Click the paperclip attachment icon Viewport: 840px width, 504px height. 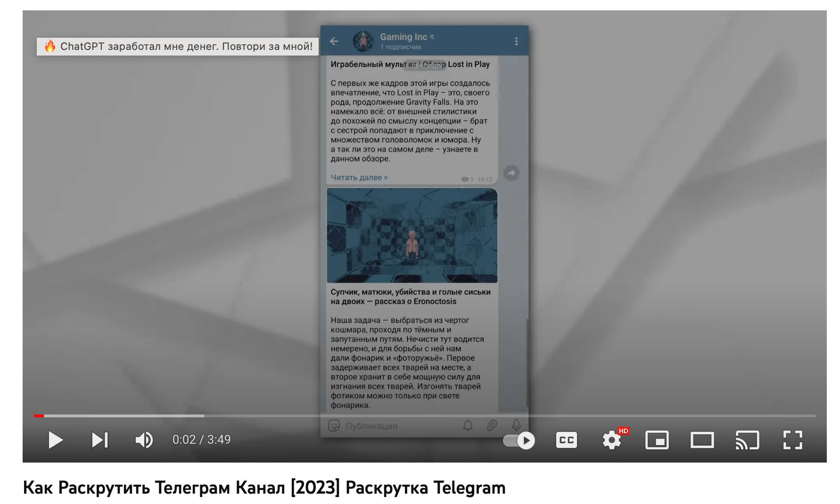point(492,426)
